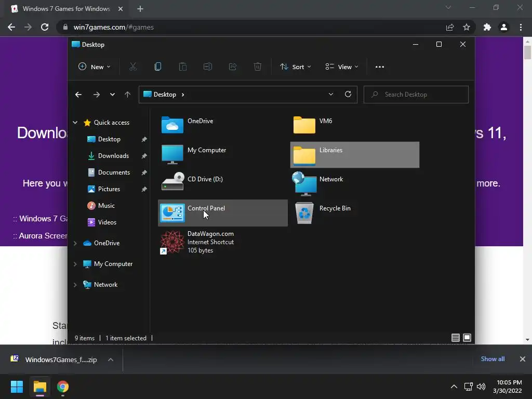Expand My Computer in navigation pane

(x=75, y=264)
